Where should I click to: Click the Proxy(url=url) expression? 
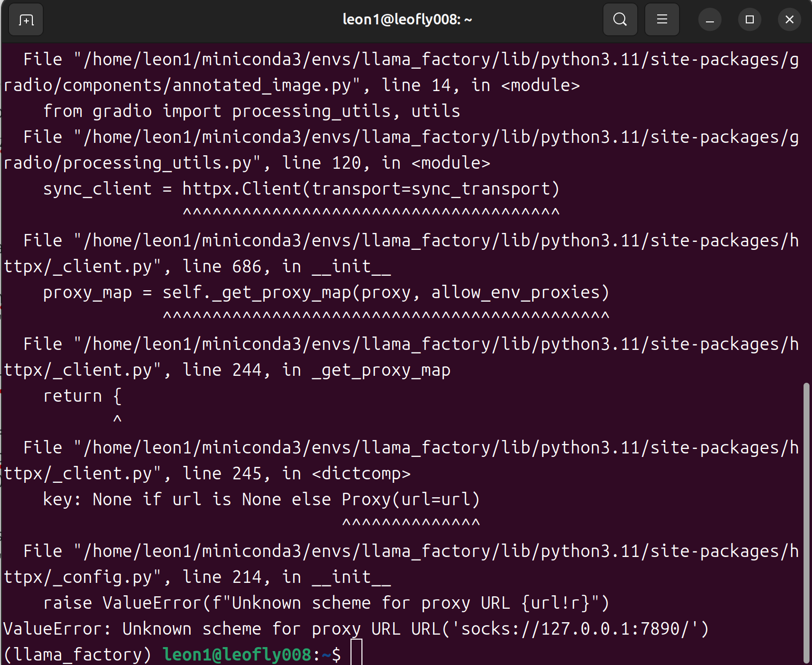click(411, 499)
